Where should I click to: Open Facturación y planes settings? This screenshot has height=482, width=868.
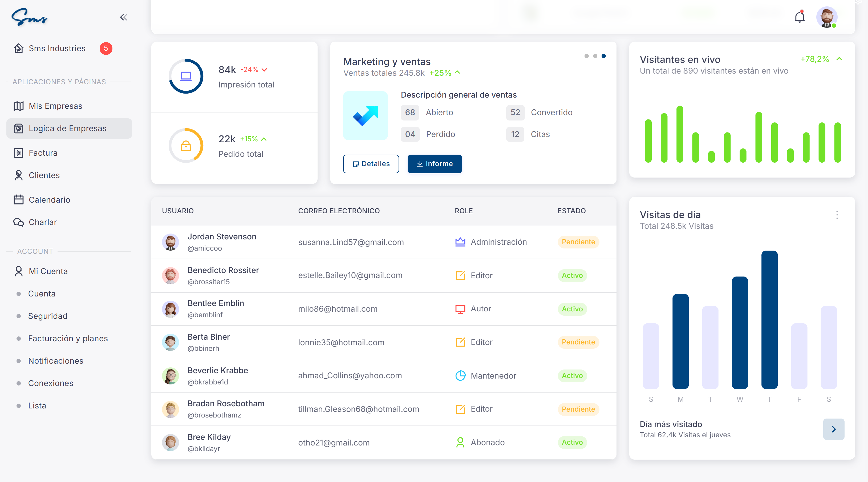(68, 338)
